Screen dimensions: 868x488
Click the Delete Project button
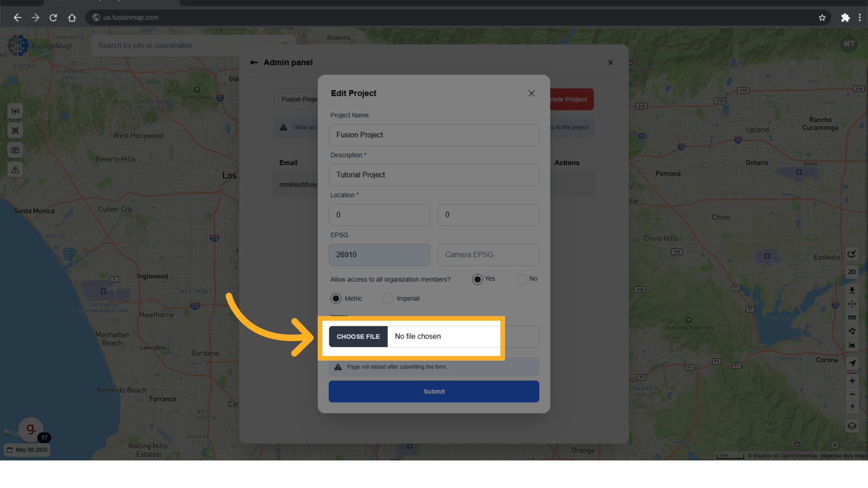click(571, 99)
